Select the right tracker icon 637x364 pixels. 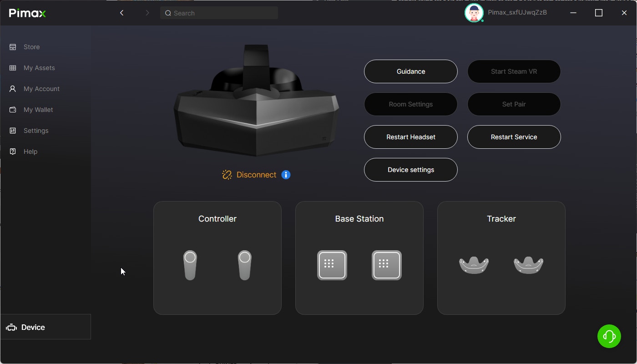click(x=528, y=265)
